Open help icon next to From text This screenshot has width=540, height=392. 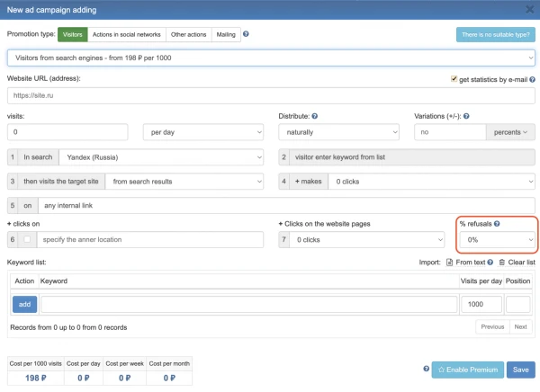click(x=490, y=263)
